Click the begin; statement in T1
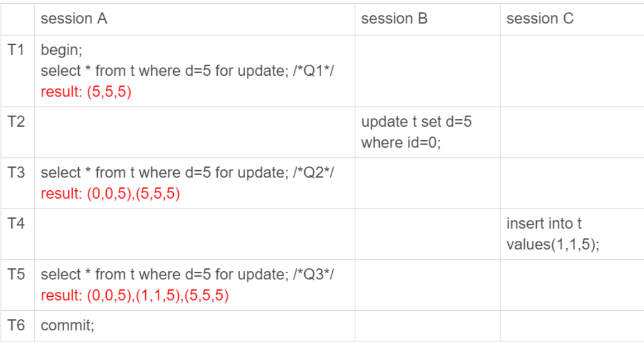 (x=61, y=50)
